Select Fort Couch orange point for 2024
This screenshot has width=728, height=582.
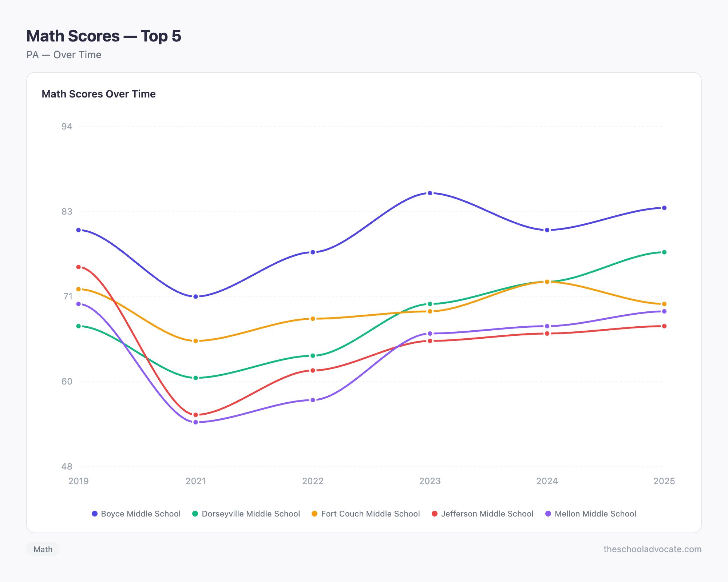coord(547,282)
